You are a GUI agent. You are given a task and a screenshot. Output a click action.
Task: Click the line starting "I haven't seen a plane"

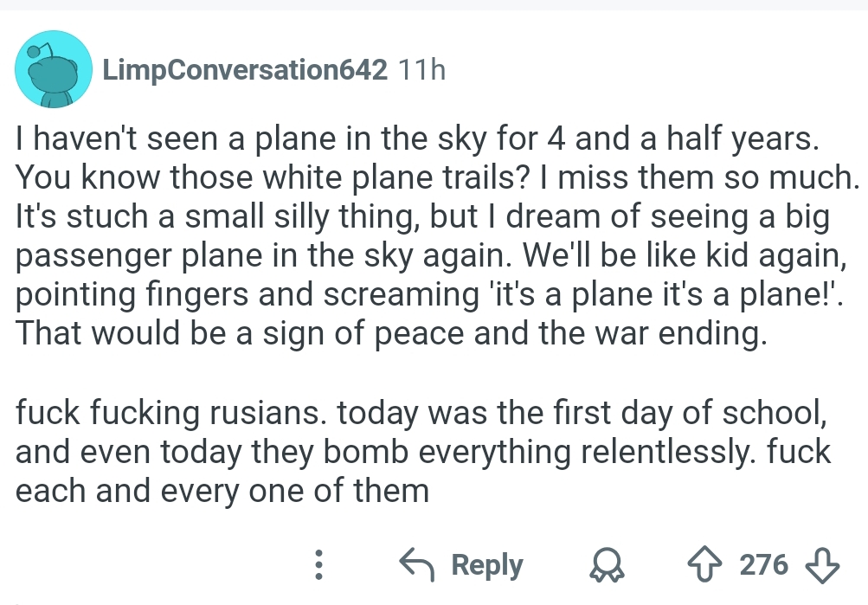[x=417, y=139]
